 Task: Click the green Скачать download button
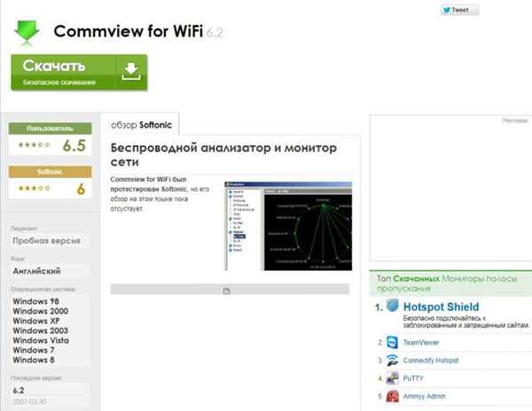[x=79, y=73]
